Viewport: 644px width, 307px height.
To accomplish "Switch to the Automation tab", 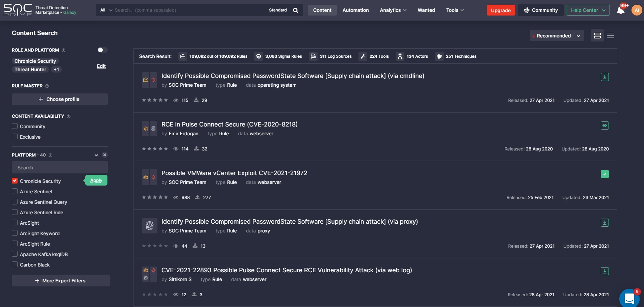I will click(355, 10).
